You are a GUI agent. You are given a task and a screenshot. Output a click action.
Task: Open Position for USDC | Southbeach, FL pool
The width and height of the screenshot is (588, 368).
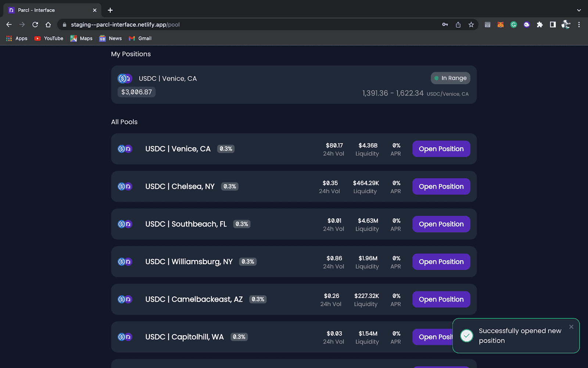(441, 224)
